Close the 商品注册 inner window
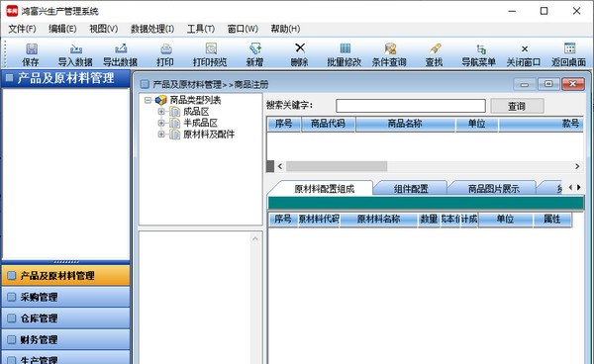The width and height of the screenshot is (594, 364). tap(572, 84)
